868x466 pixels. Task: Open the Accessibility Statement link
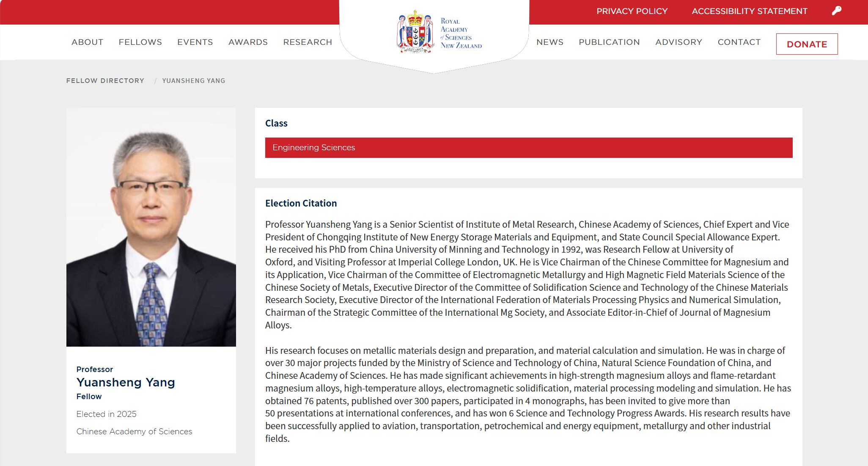(x=750, y=11)
